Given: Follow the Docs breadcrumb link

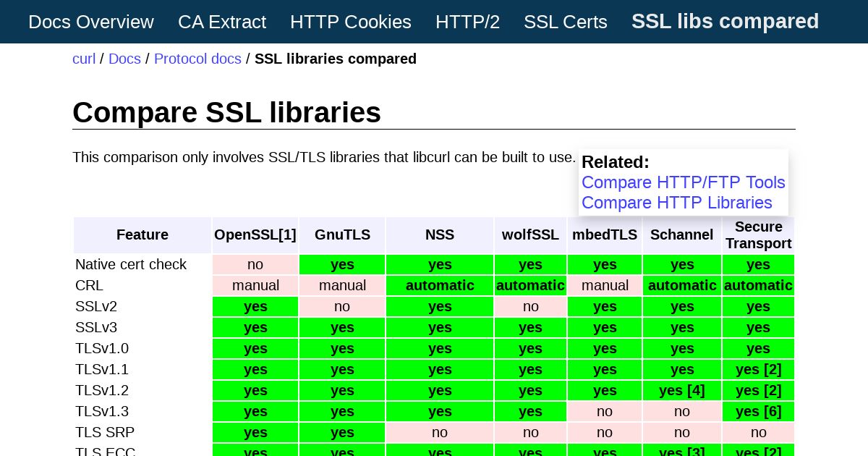Looking at the screenshot, I should (x=124, y=59).
